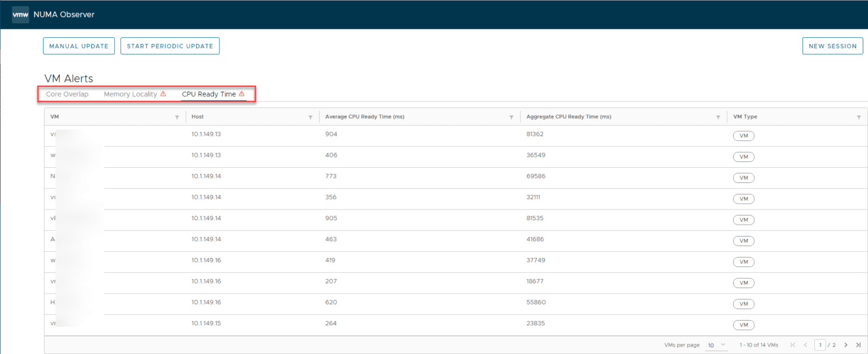Click the VM badge in the first row

(744, 136)
